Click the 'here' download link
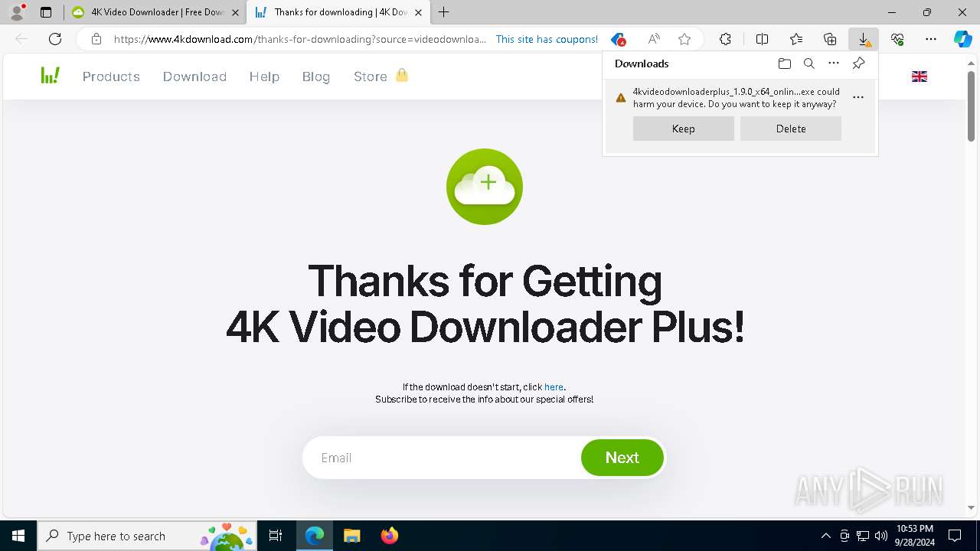The image size is (980, 551). (x=554, y=387)
